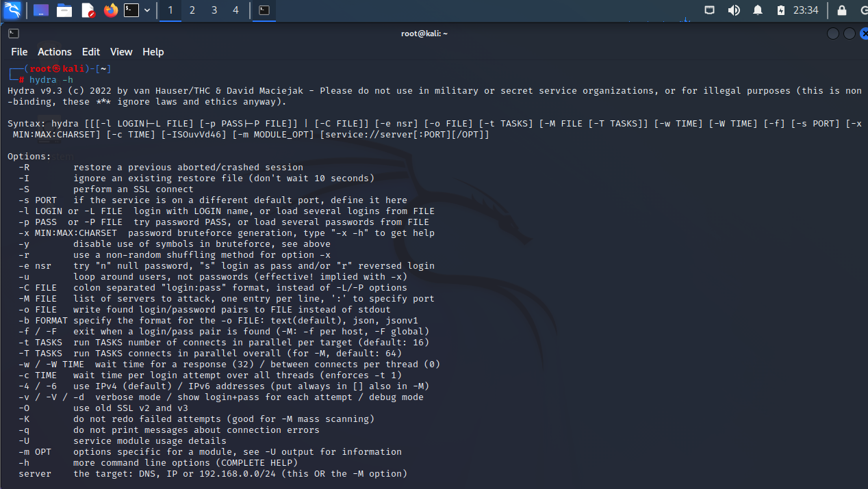
Task: Open the File menu
Action: (19, 52)
